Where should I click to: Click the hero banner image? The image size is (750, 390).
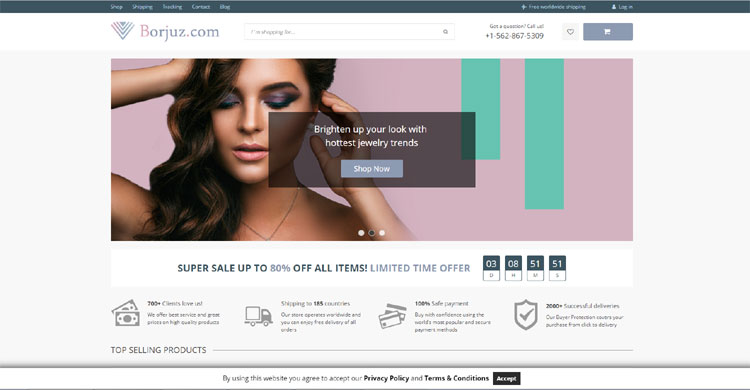click(372, 149)
